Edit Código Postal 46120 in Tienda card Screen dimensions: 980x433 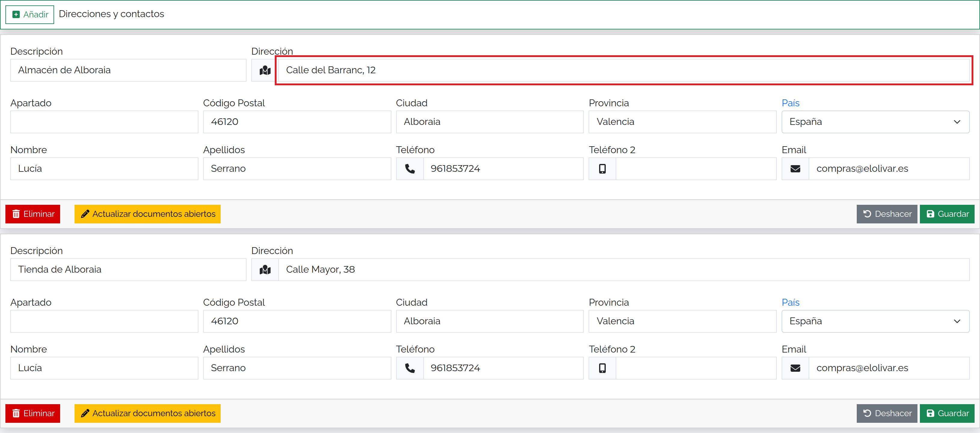pyautogui.click(x=297, y=321)
